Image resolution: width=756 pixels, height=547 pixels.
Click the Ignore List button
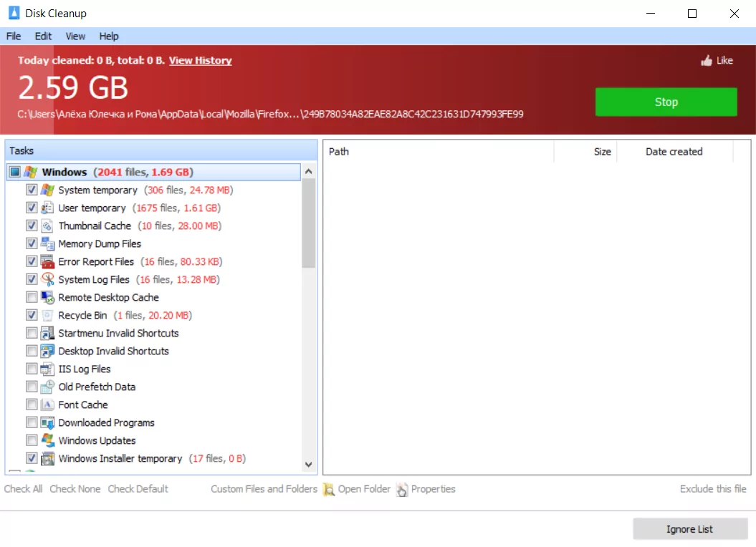coord(690,529)
